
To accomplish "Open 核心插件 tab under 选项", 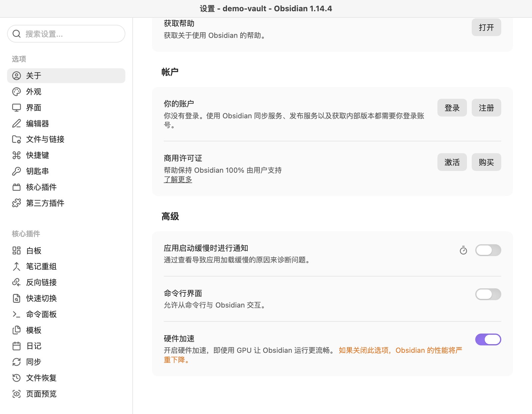I will [x=66, y=187].
